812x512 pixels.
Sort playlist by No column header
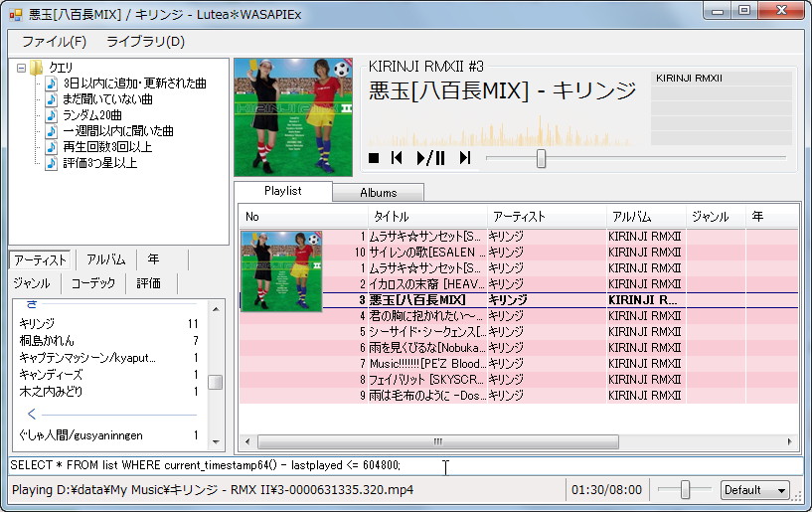303,217
